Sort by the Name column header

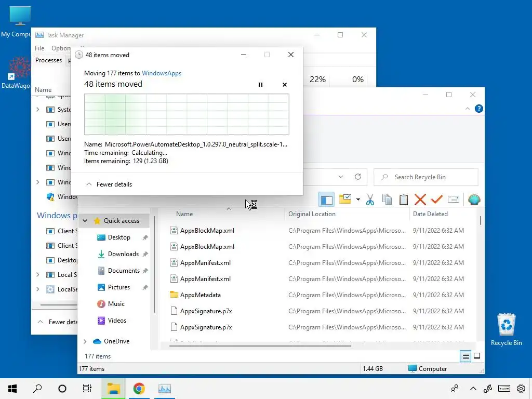(184, 214)
